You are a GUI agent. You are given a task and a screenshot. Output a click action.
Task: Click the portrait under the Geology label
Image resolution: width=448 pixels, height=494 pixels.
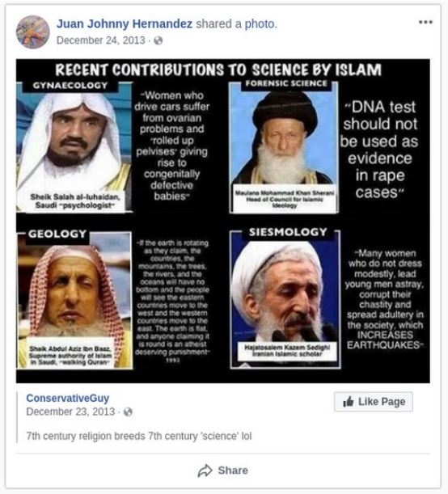point(74,299)
